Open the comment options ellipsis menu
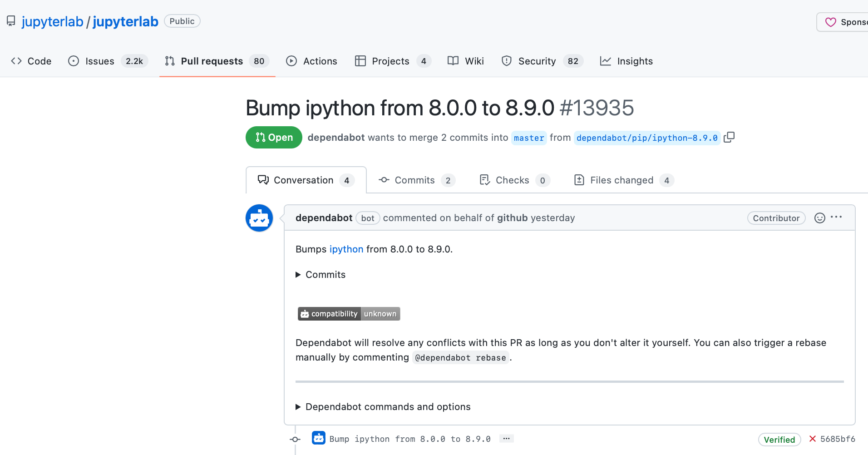868x455 pixels. pyautogui.click(x=836, y=217)
